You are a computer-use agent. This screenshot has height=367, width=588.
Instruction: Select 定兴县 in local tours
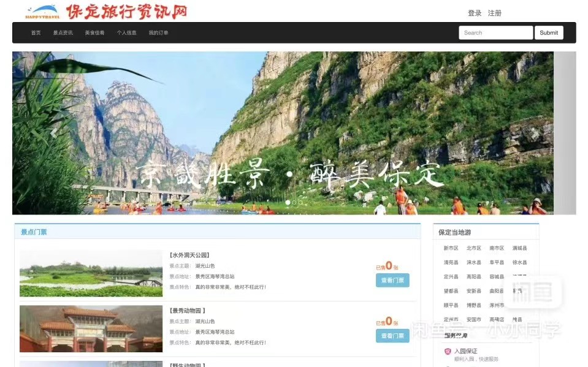pos(451,277)
